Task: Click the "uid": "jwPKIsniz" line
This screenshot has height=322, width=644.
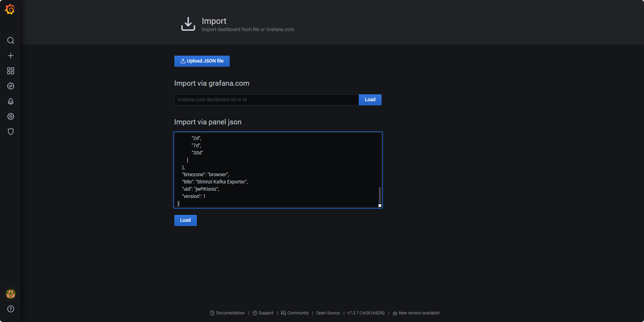Action: (201, 189)
